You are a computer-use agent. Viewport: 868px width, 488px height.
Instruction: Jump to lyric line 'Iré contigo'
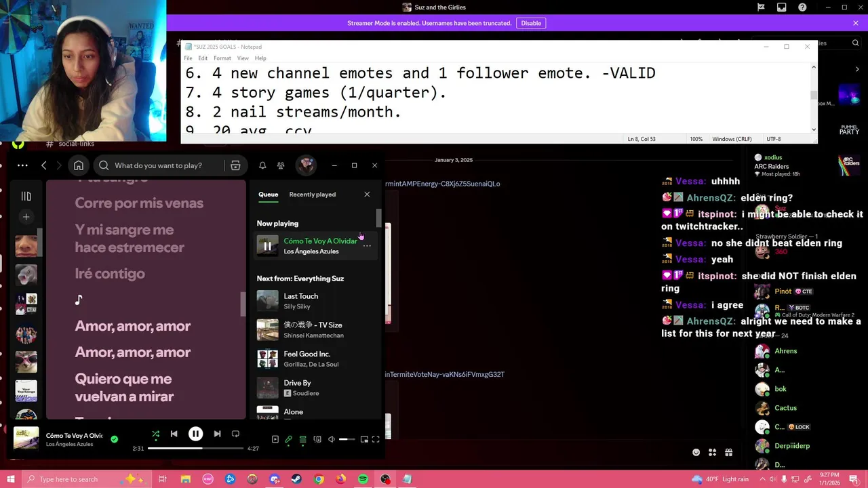pyautogui.click(x=110, y=274)
